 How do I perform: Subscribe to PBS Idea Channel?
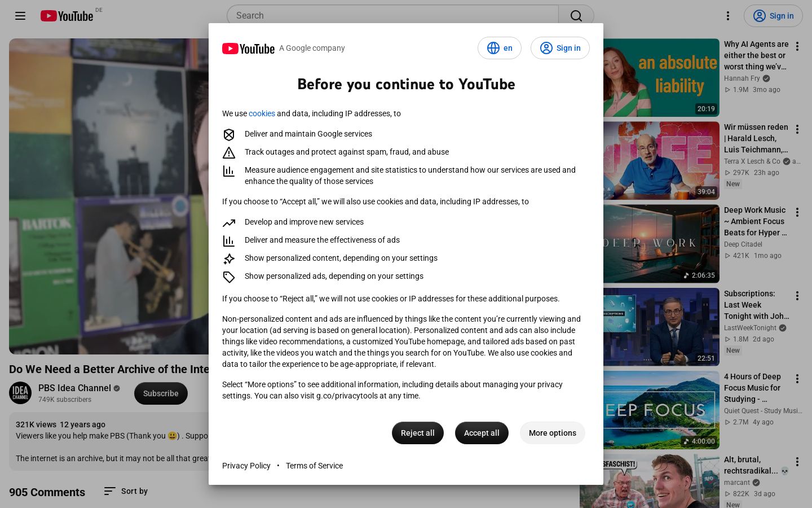pyautogui.click(x=161, y=393)
